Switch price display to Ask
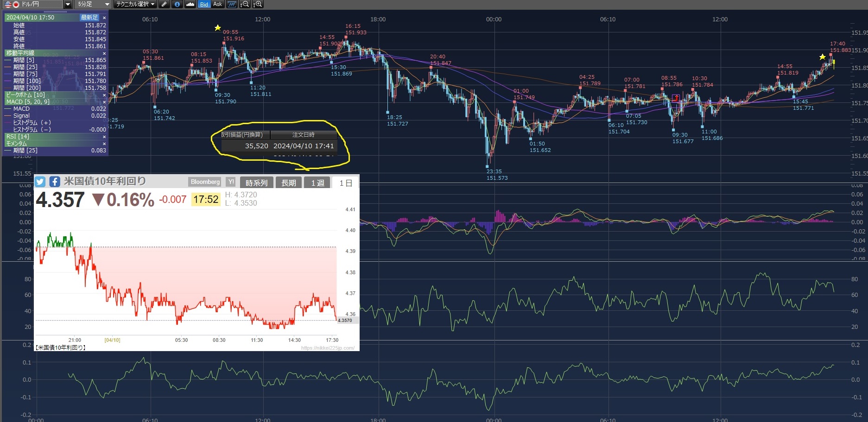 click(x=217, y=4)
